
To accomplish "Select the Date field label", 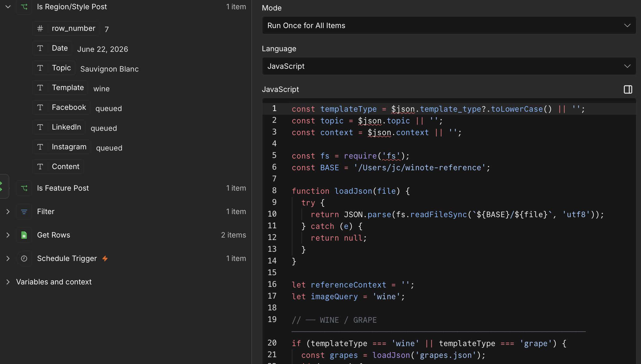I will tap(60, 48).
